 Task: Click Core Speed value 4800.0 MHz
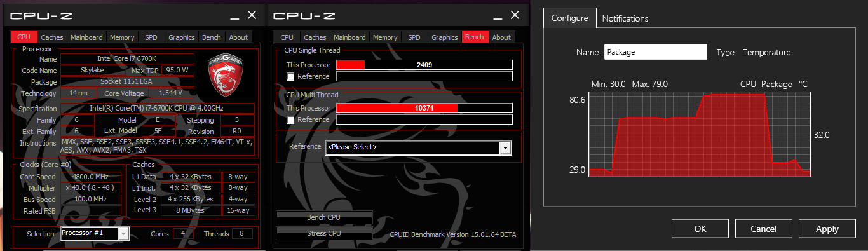click(92, 177)
